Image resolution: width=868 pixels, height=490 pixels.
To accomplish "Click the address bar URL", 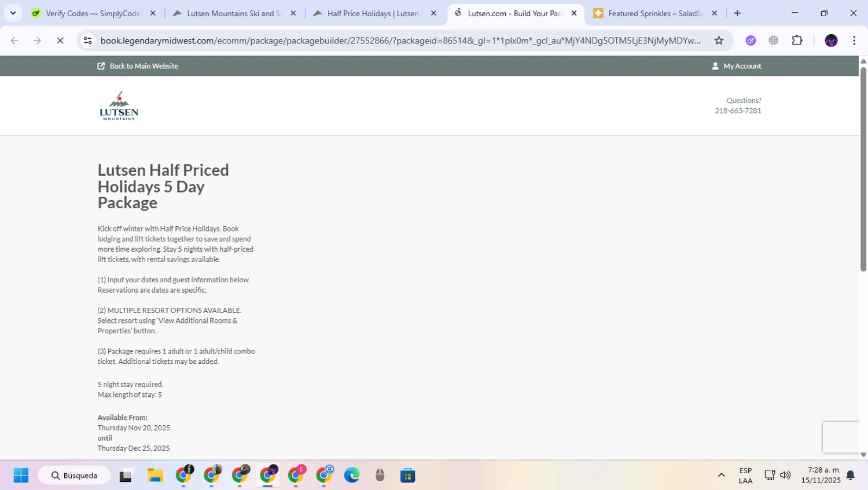I will pyautogui.click(x=400, y=40).
